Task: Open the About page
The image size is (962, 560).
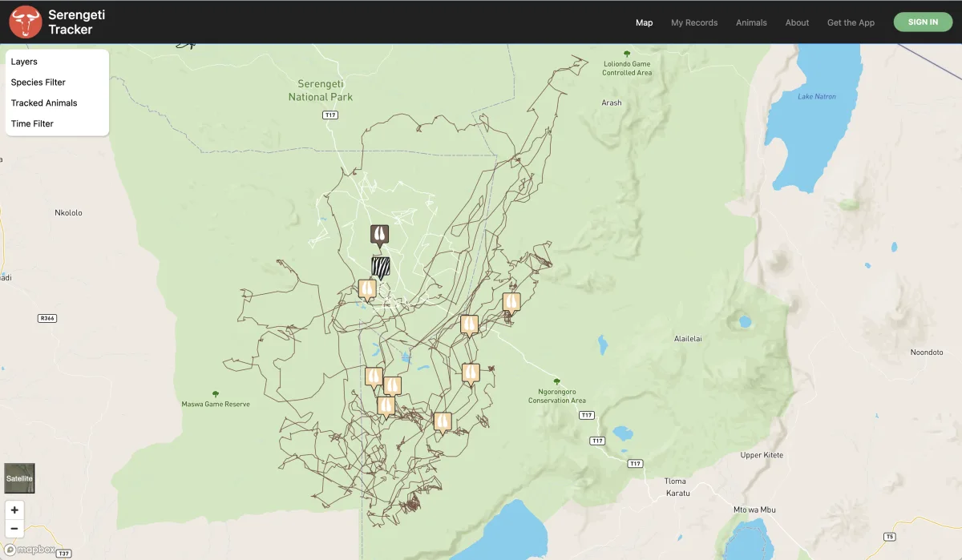Action: pyautogui.click(x=797, y=22)
